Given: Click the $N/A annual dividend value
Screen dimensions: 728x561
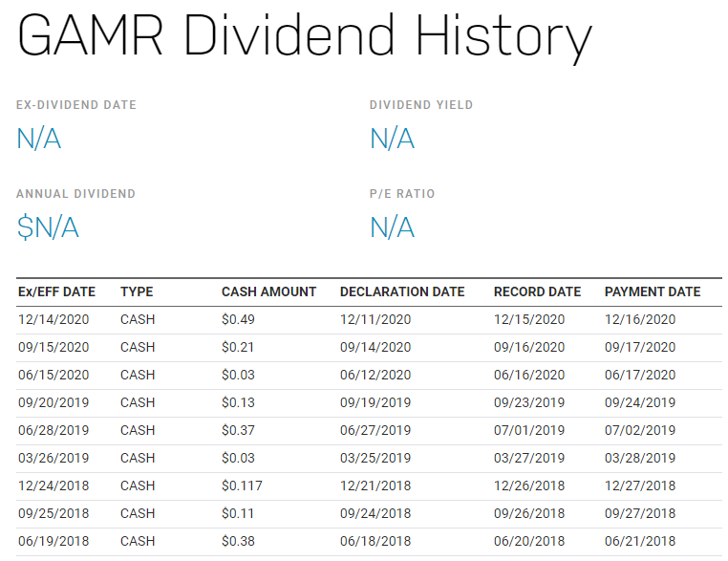Looking at the screenshot, I should point(48,227).
